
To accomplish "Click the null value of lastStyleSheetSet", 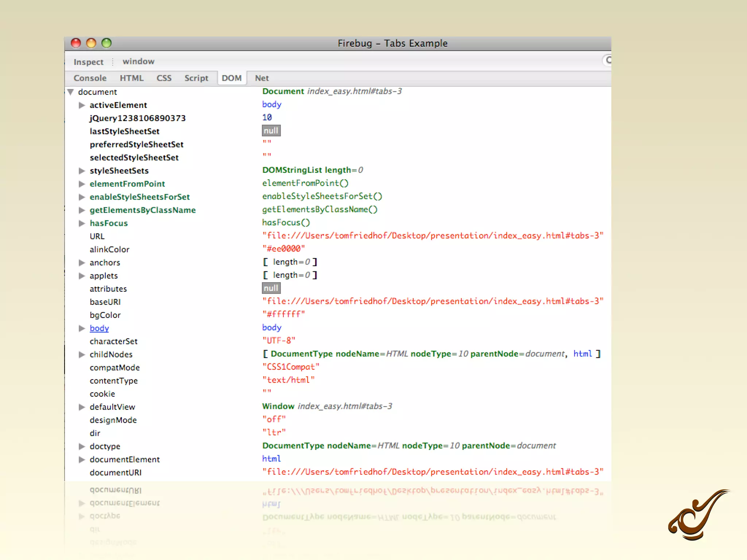I will (271, 131).
